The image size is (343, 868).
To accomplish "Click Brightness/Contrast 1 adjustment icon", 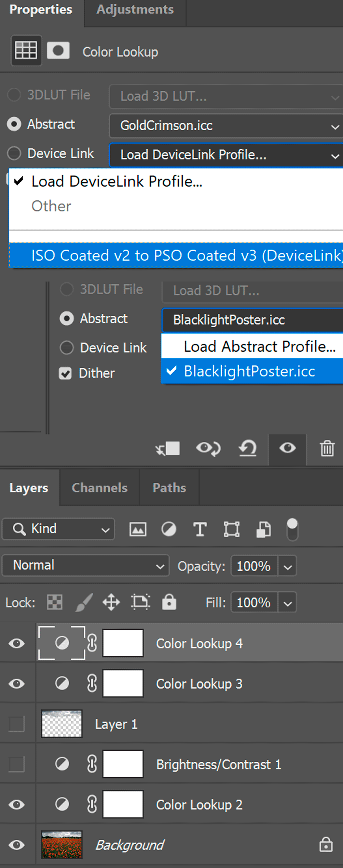I will (x=62, y=764).
